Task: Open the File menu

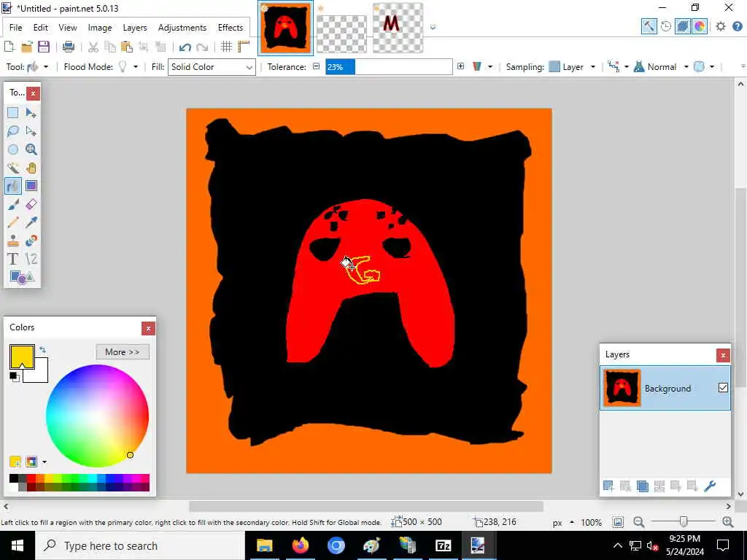Action: click(x=16, y=28)
